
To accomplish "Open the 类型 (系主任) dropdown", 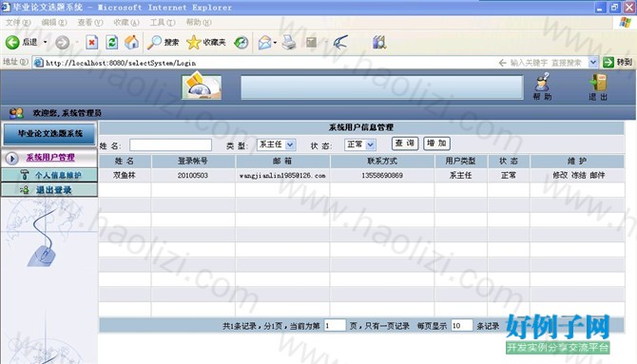I will coord(277,144).
